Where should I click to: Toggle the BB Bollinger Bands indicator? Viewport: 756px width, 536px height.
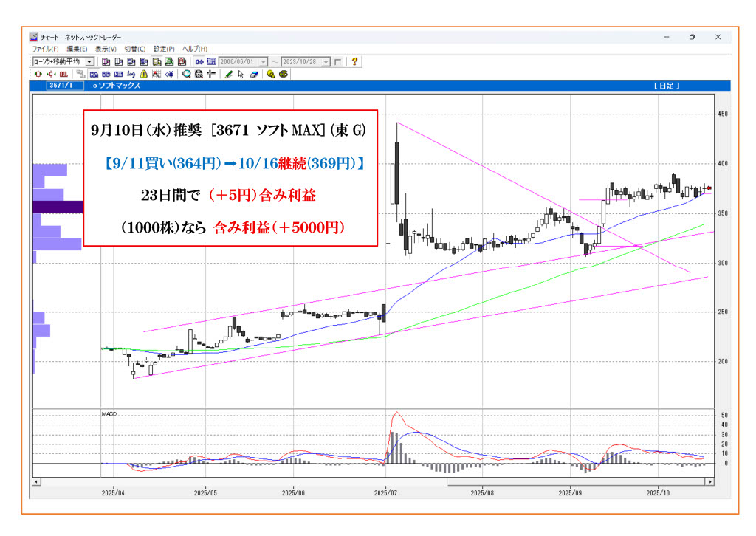106,75
